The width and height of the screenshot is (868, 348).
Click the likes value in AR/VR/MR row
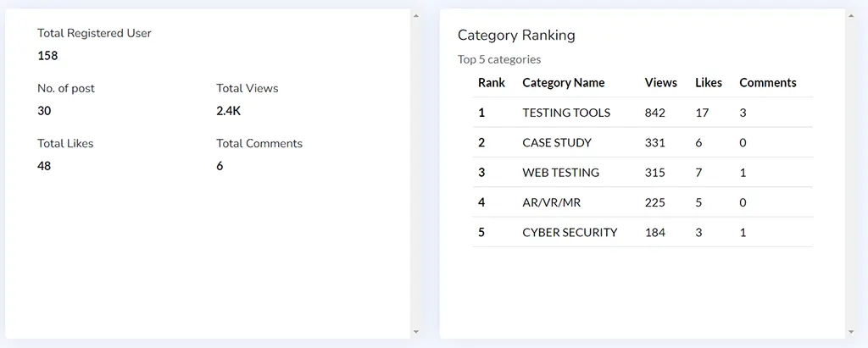[698, 202]
